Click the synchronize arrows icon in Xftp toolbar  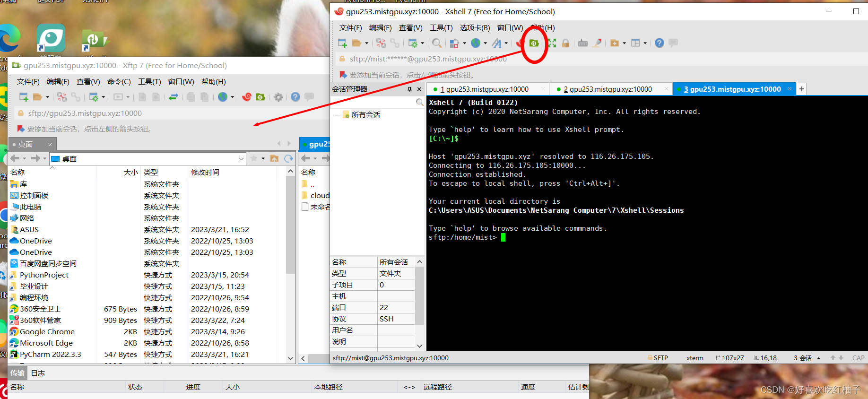174,97
